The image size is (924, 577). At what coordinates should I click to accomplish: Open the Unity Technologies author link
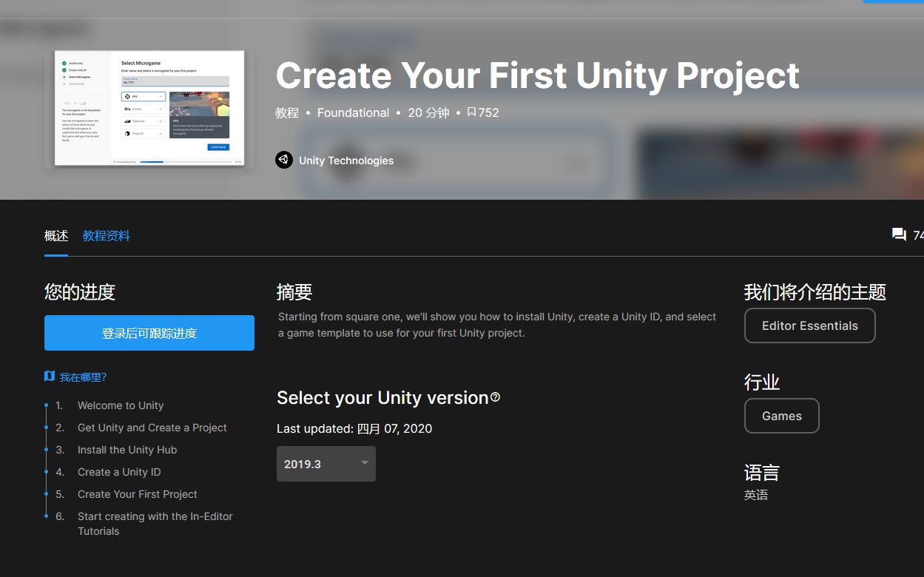[346, 161]
